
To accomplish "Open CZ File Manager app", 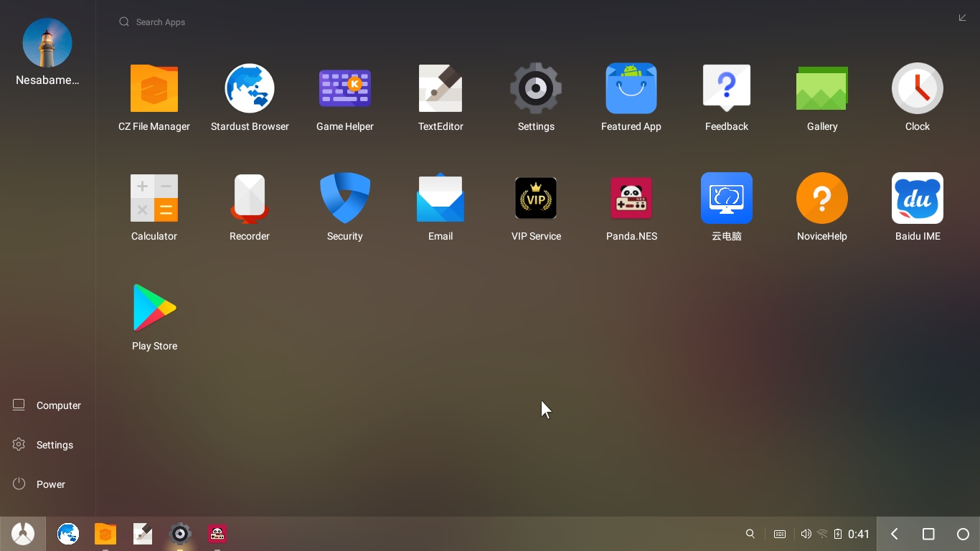I will pyautogui.click(x=154, y=89).
